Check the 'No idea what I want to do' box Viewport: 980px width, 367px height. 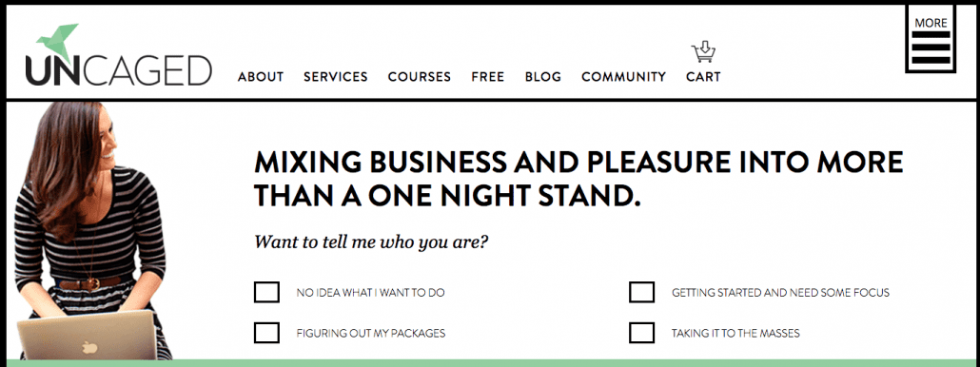tap(266, 292)
